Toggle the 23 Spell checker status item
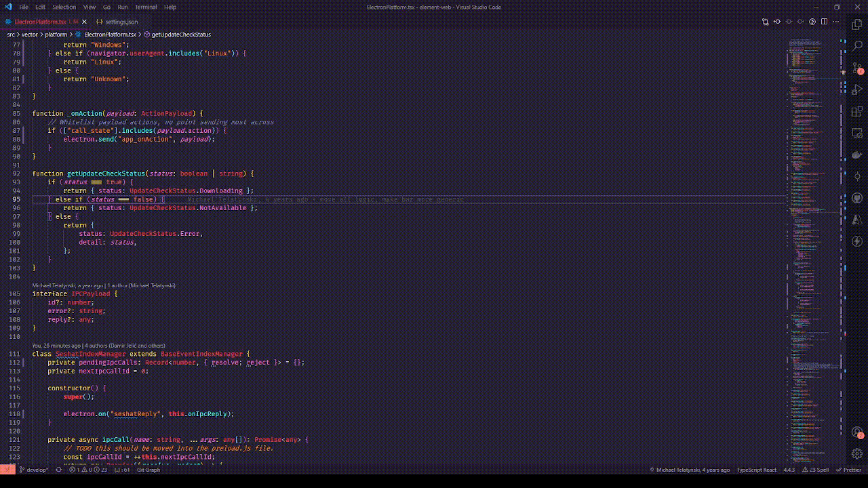This screenshot has height=488, width=868. tap(815, 470)
